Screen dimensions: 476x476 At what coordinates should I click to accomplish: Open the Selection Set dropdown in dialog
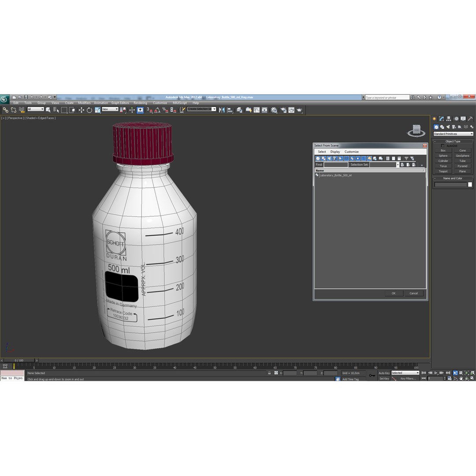tap(398, 165)
